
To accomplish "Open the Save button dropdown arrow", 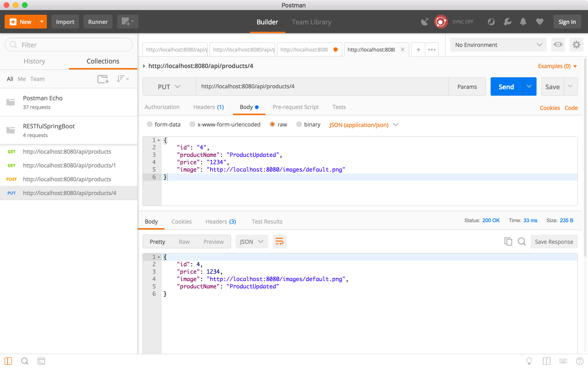I will tap(571, 87).
